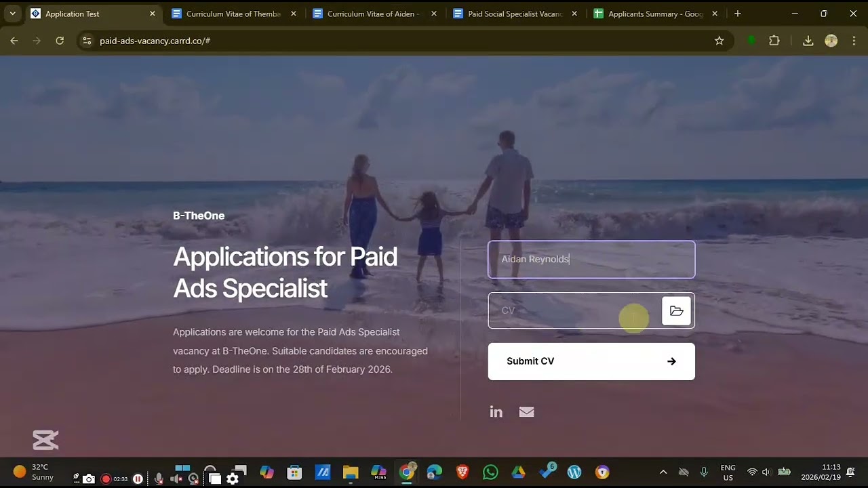Click the Submit CV button
Image resolution: width=868 pixels, height=488 pixels.
point(591,361)
